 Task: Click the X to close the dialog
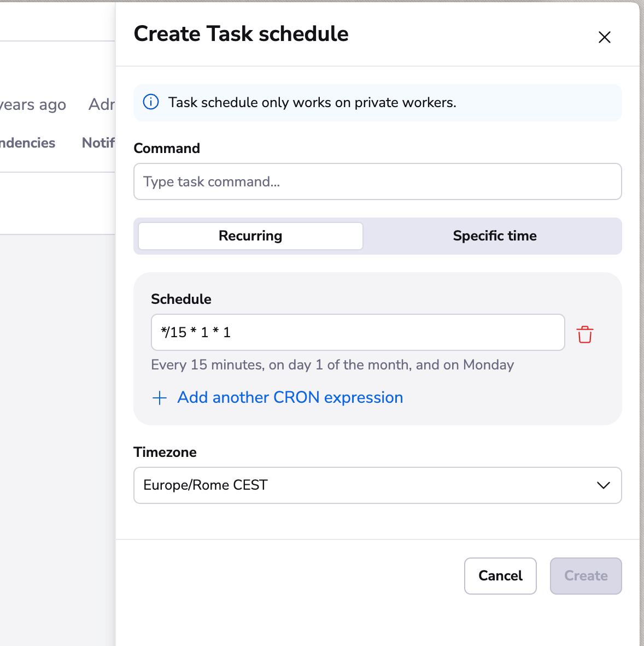click(604, 37)
